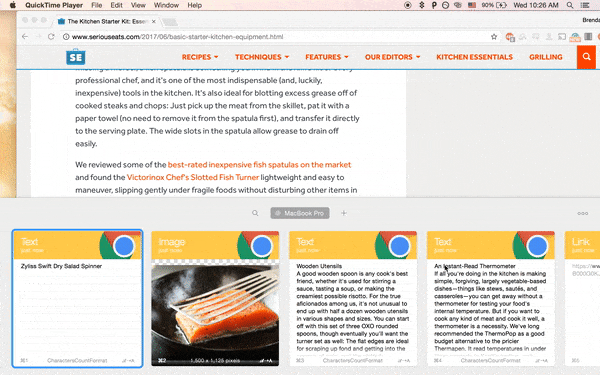Add a new pinboard with plus icon
This screenshot has height=375, width=600.
(x=344, y=213)
